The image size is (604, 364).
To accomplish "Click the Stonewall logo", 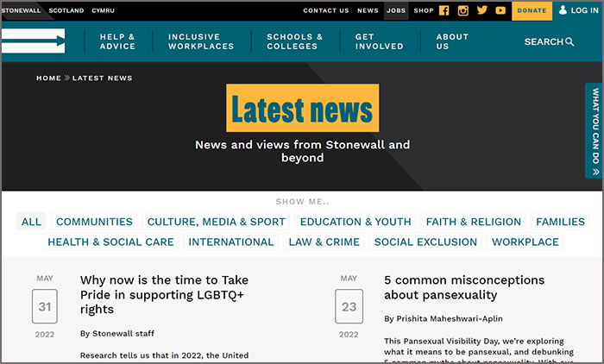I will pos(33,41).
